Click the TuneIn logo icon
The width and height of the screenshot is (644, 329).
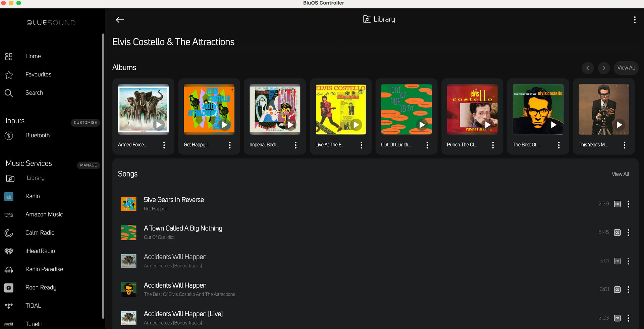pos(9,324)
